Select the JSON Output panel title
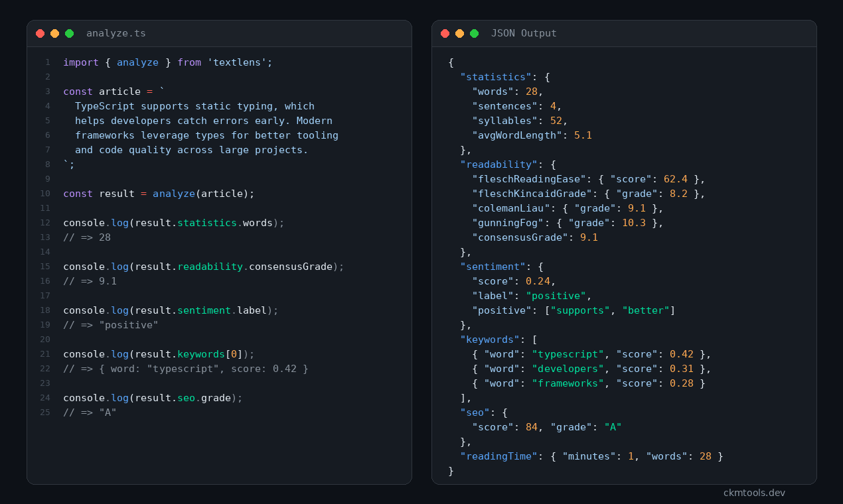 (x=524, y=33)
